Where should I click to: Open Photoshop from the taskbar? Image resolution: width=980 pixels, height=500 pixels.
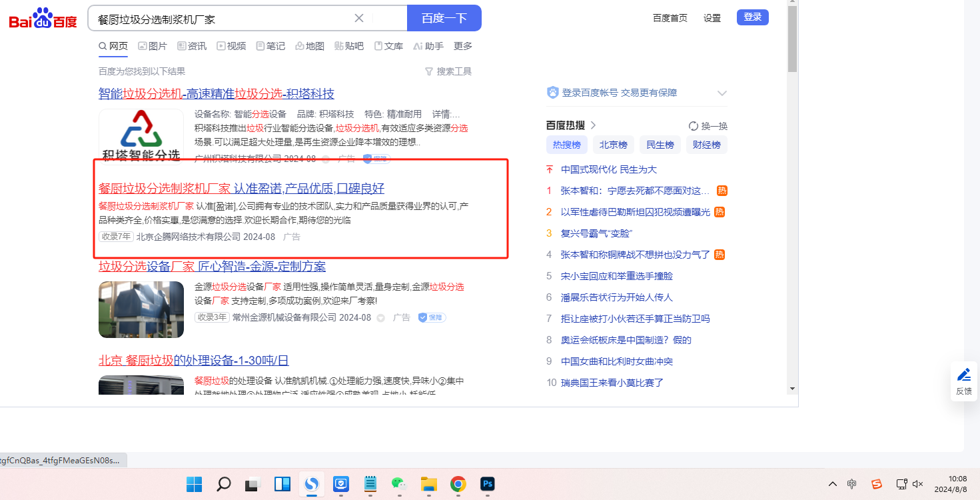point(488,484)
